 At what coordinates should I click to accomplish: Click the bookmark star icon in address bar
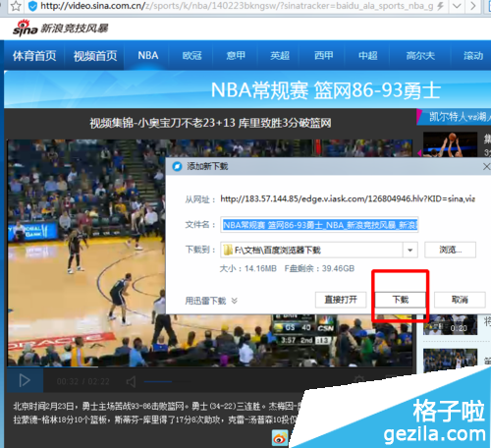click(x=16, y=6)
